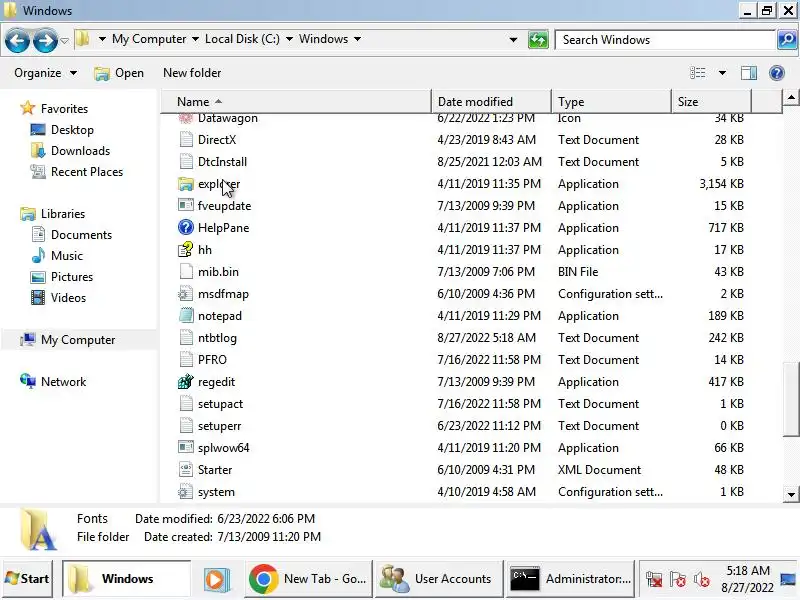This screenshot has height=600, width=800.
Task: Toggle the preview pane button
Action: tap(748, 73)
